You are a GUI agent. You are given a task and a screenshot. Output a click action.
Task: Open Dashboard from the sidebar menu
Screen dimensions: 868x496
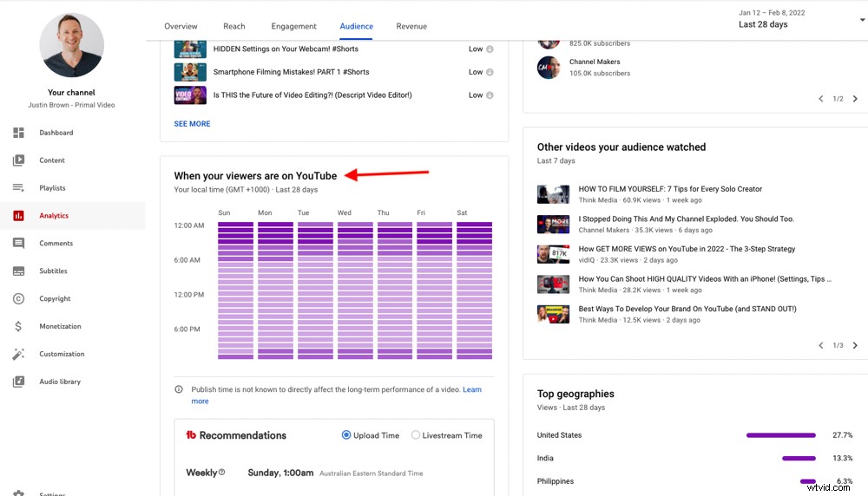(56, 133)
